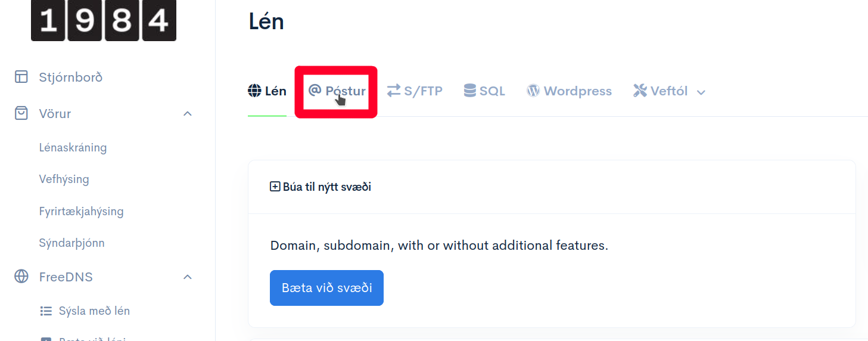This screenshot has height=341, width=868.
Task: Click the Wordpress logo icon
Action: (533, 91)
